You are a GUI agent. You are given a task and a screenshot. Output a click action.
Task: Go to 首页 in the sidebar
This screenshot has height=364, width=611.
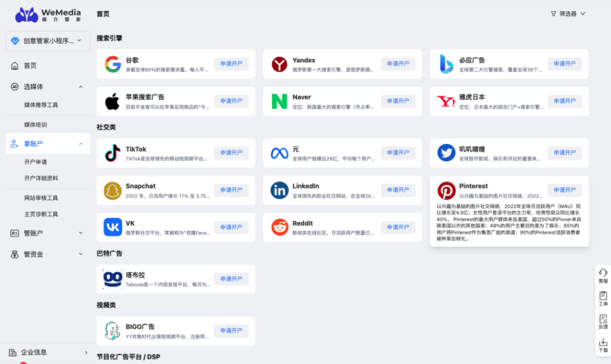30,66
